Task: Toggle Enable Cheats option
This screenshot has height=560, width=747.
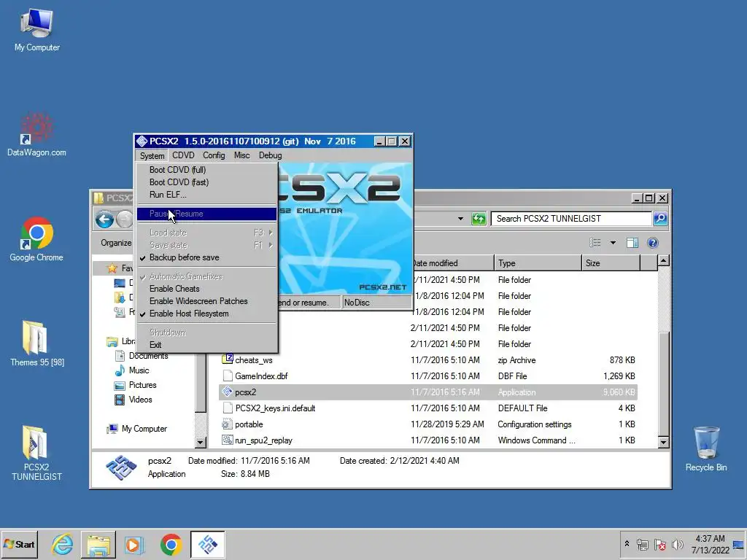Action: (x=206, y=289)
